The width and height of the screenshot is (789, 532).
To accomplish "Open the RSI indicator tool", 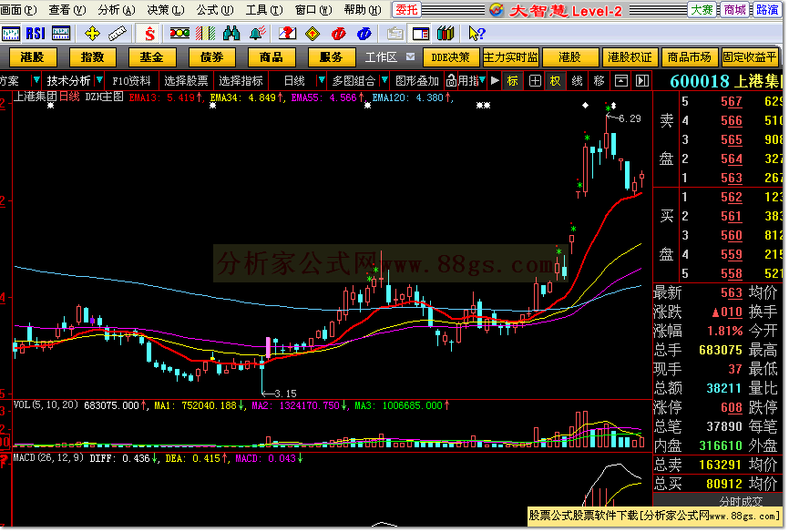I will [x=36, y=34].
